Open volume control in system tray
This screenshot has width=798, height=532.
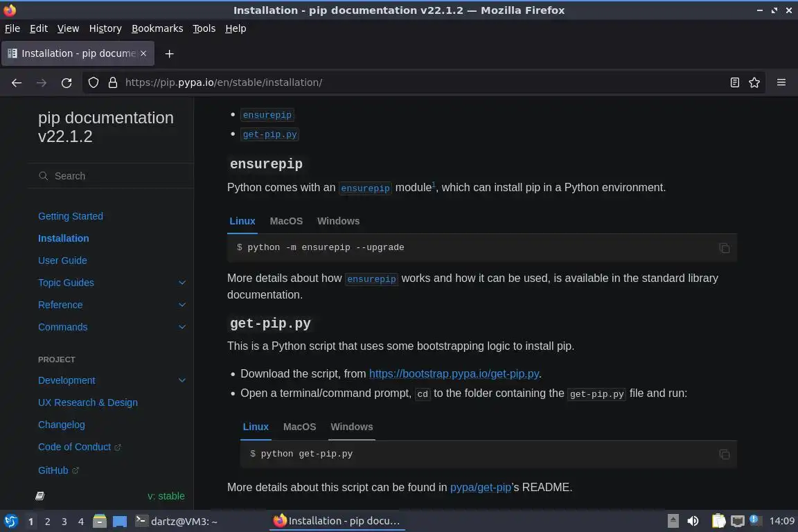point(693,522)
